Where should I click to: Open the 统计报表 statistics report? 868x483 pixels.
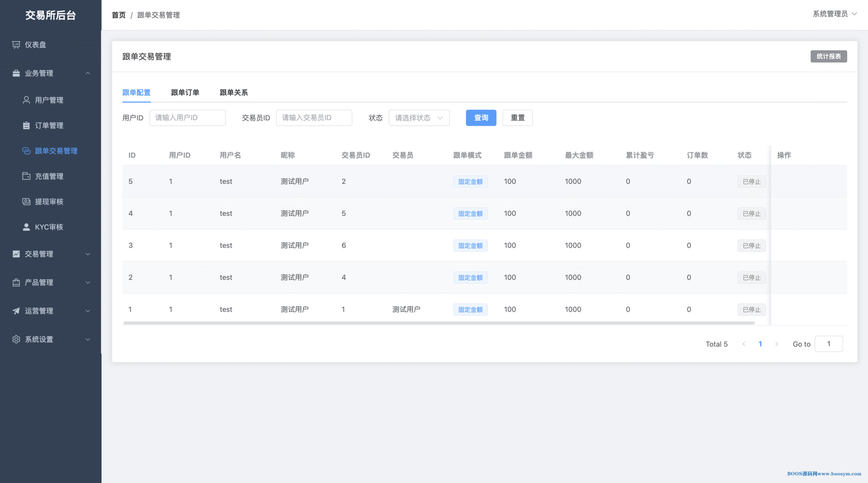(x=828, y=56)
